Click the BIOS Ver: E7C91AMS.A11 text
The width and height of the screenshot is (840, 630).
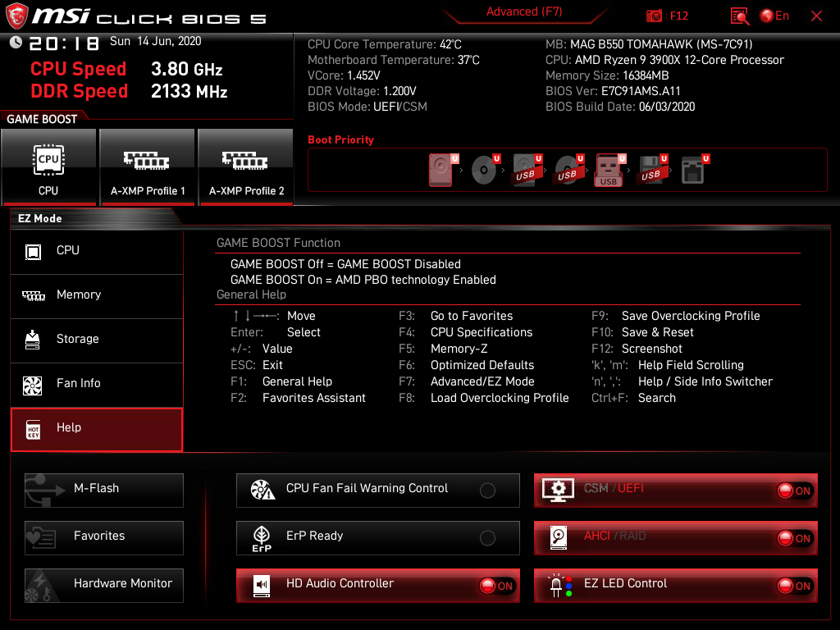point(613,91)
